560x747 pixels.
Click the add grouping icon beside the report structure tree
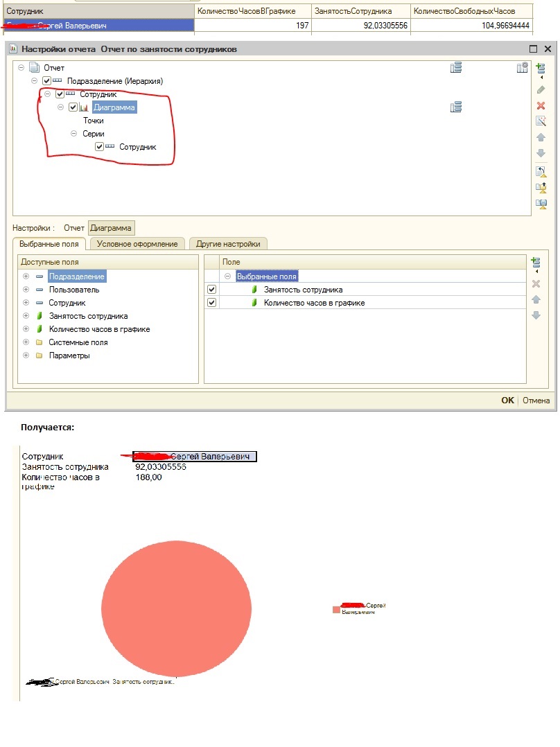click(541, 69)
